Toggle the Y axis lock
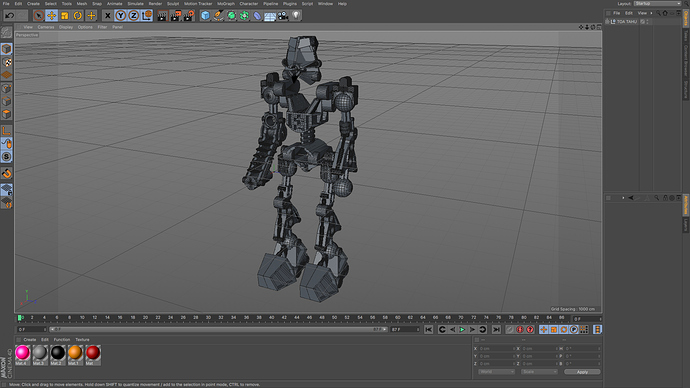The width and height of the screenshot is (690, 388). click(121, 15)
